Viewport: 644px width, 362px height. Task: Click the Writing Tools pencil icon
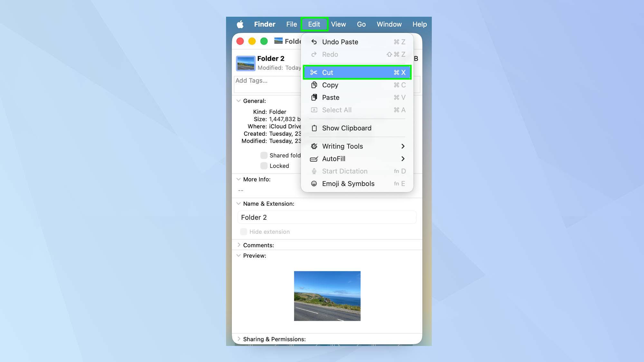click(314, 146)
